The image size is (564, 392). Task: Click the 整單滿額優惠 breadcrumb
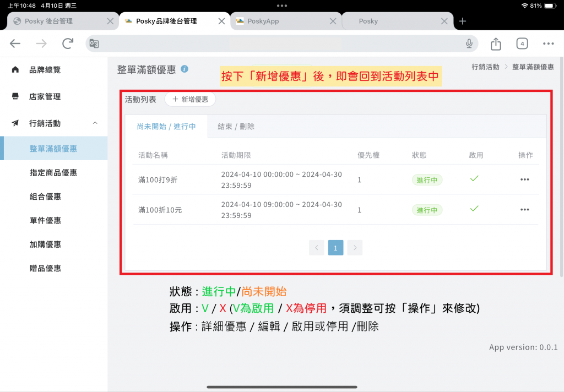533,67
